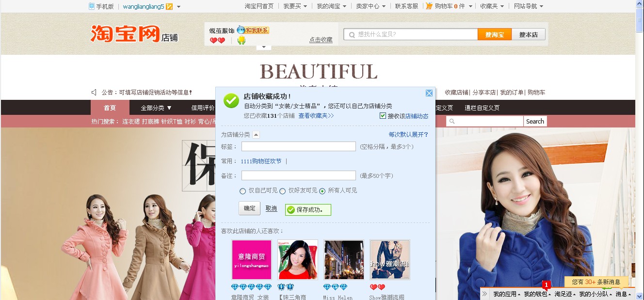Expand the 我的淘宝 dropdown menu

pos(332,6)
